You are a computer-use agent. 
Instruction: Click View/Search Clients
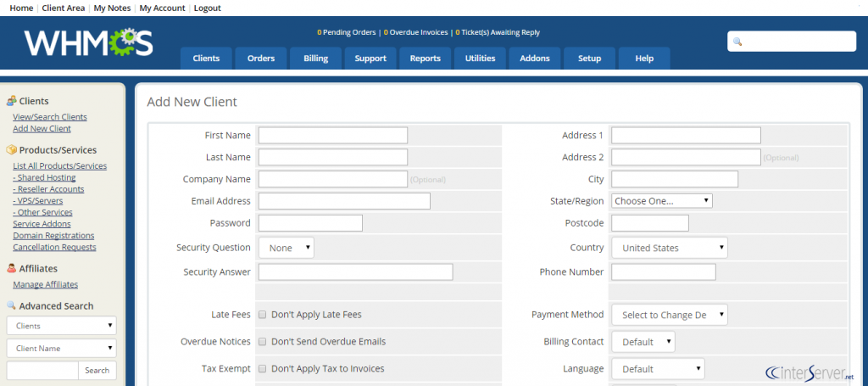(50, 117)
